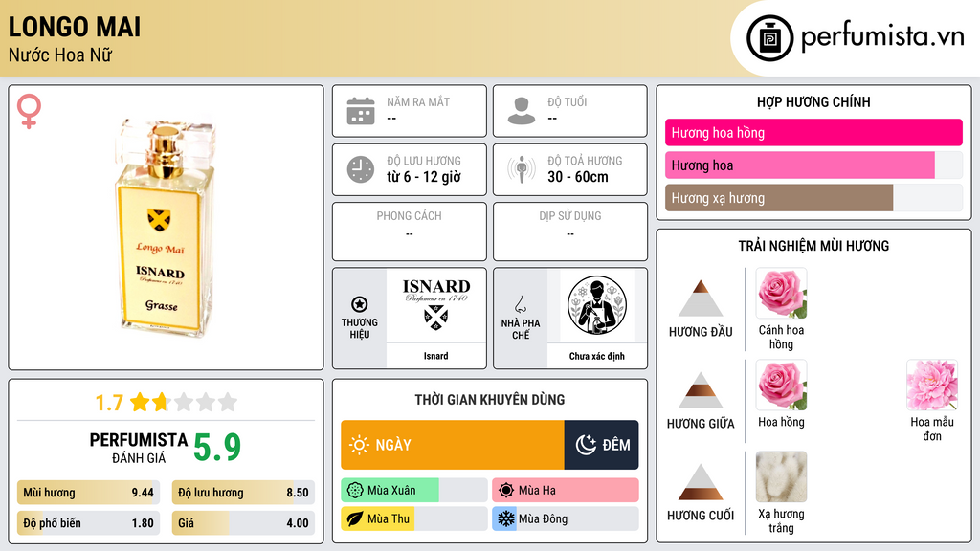Click the Độ lưu hương 8.50 score bar
This screenshot has height=551, width=980.
(x=243, y=493)
